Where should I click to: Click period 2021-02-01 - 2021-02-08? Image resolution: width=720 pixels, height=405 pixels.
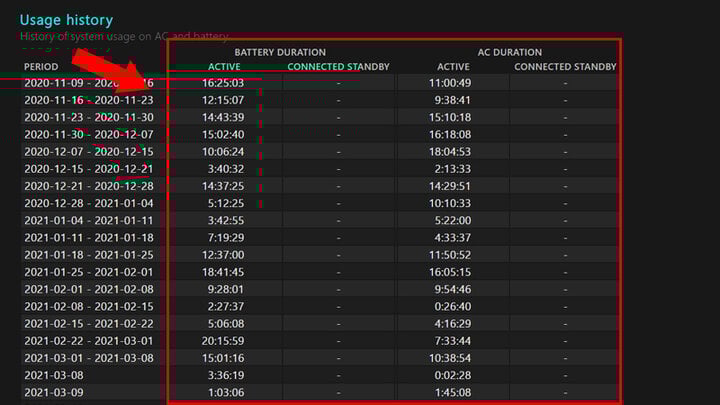click(89, 290)
